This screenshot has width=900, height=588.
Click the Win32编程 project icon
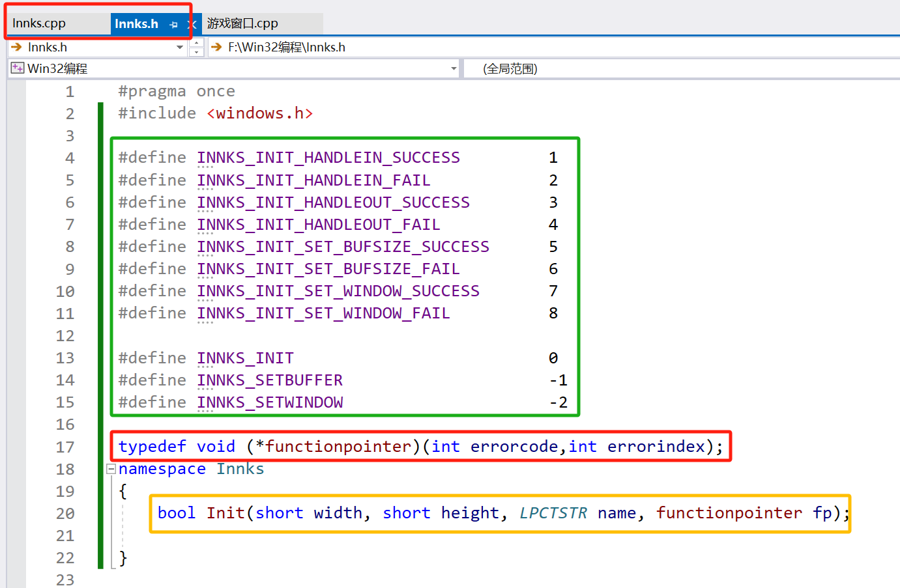point(18,68)
